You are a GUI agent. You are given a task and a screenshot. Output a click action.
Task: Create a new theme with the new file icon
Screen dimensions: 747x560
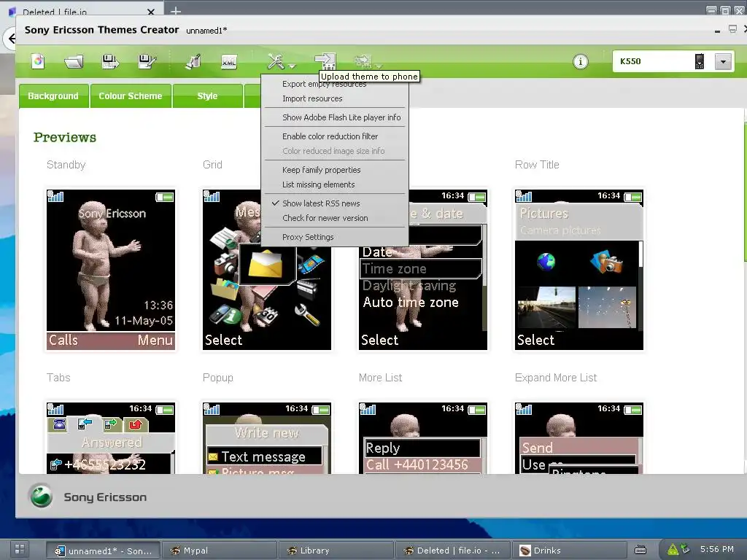point(38,61)
